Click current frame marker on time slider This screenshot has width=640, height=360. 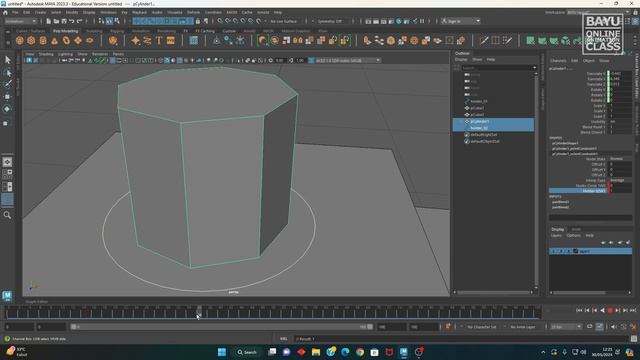click(199, 311)
